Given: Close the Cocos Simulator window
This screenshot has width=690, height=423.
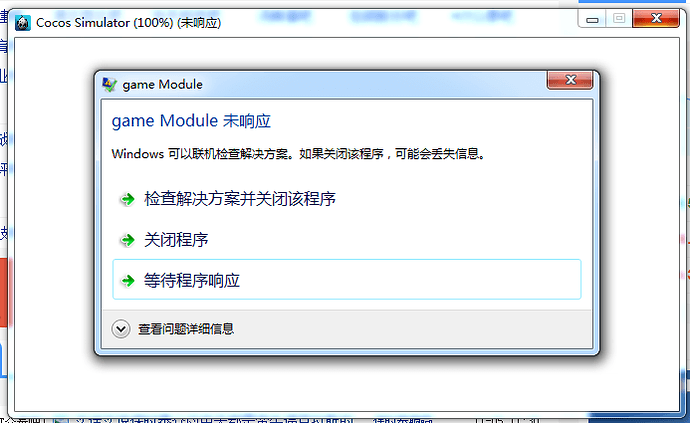Looking at the screenshot, I should click(656, 18).
